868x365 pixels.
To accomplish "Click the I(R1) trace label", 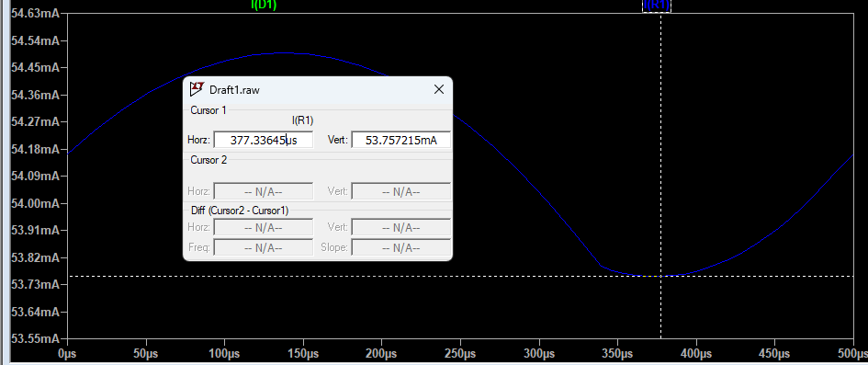I will coord(656,5).
